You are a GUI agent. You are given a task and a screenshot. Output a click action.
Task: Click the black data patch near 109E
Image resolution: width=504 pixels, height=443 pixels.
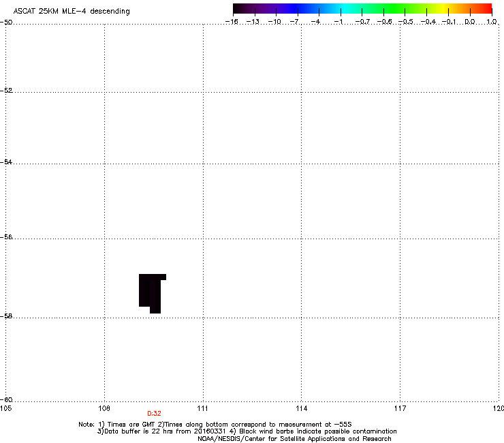[153, 293]
